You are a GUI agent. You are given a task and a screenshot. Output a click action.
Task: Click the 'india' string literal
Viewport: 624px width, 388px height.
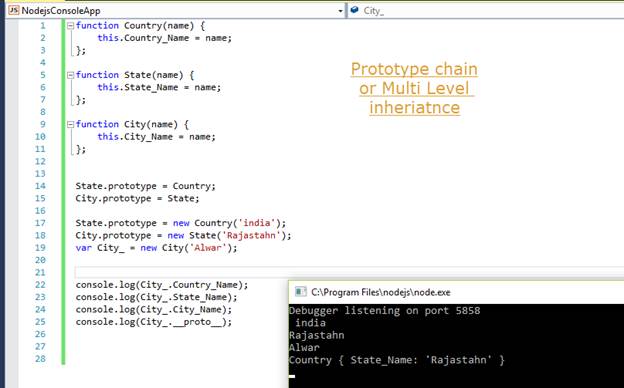(x=257, y=223)
